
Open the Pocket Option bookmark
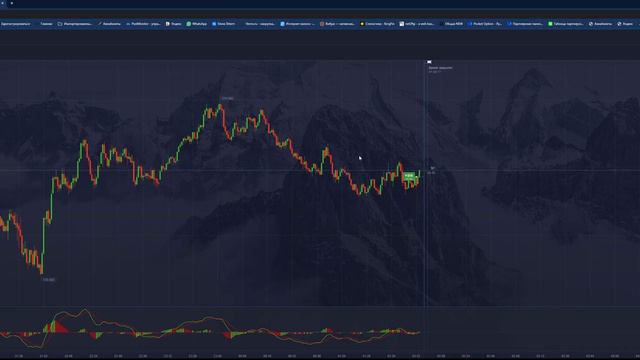tap(484, 24)
